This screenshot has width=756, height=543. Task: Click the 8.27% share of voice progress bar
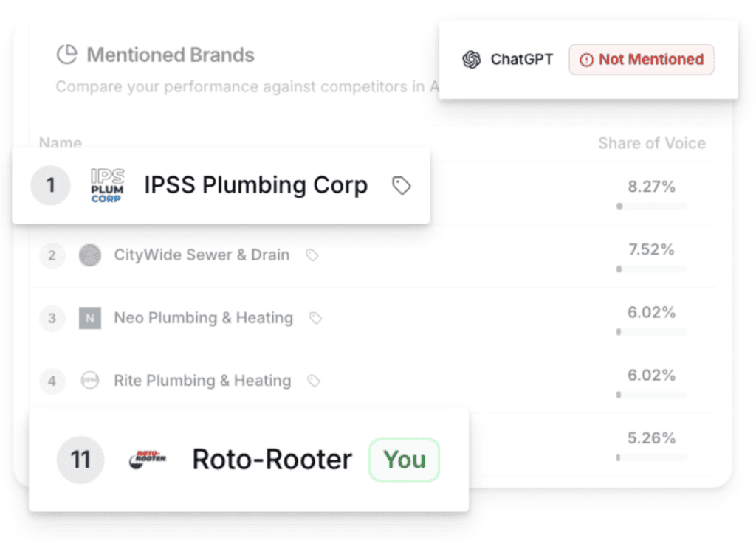(x=651, y=206)
